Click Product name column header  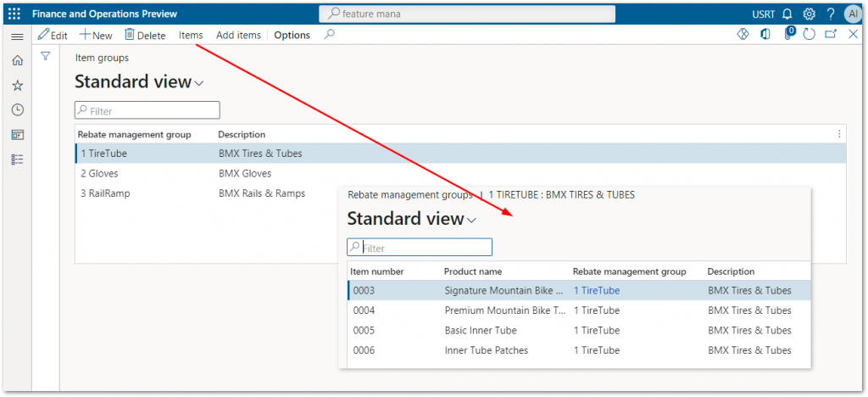[473, 271]
